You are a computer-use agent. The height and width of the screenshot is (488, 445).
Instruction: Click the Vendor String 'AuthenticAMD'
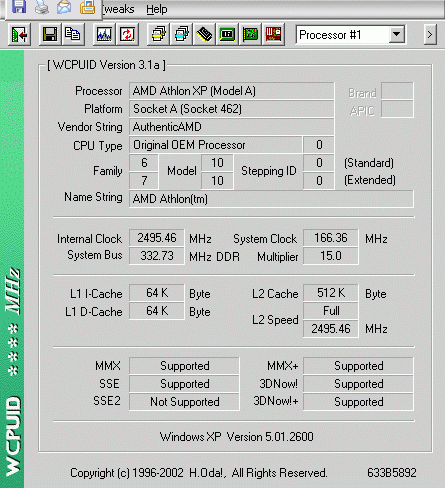tap(231, 127)
